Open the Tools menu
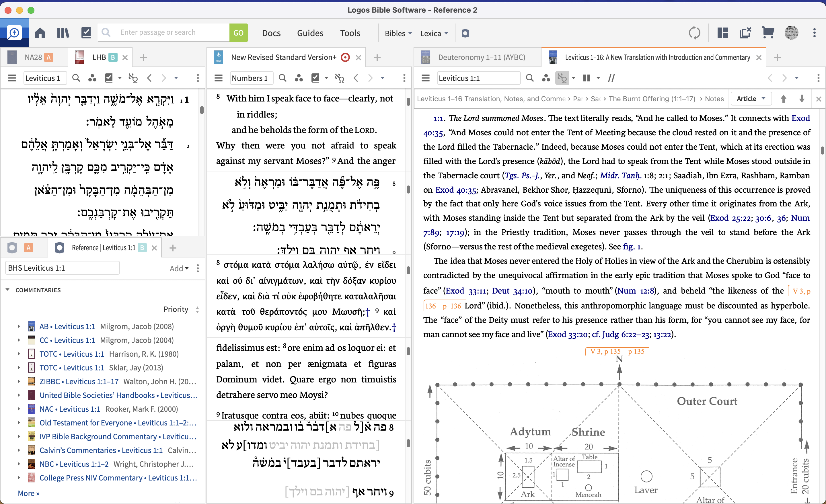The height and width of the screenshot is (504, 826). (x=350, y=33)
